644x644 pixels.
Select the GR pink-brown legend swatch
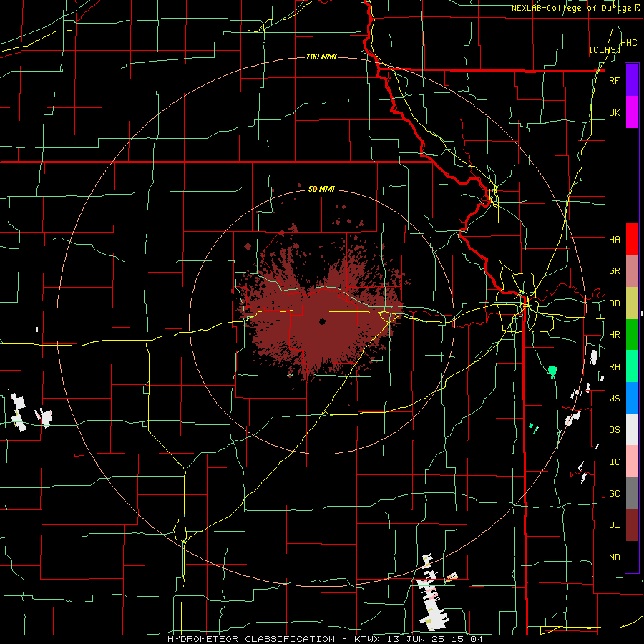(x=632, y=271)
